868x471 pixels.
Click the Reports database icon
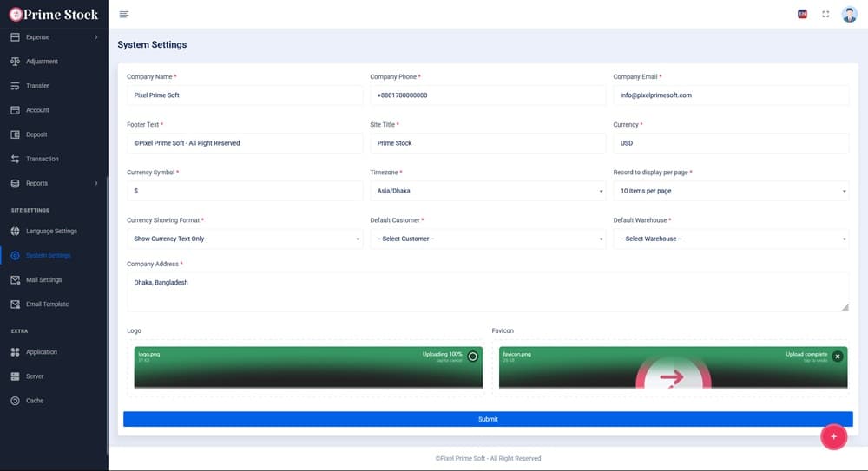(x=15, y=183)
